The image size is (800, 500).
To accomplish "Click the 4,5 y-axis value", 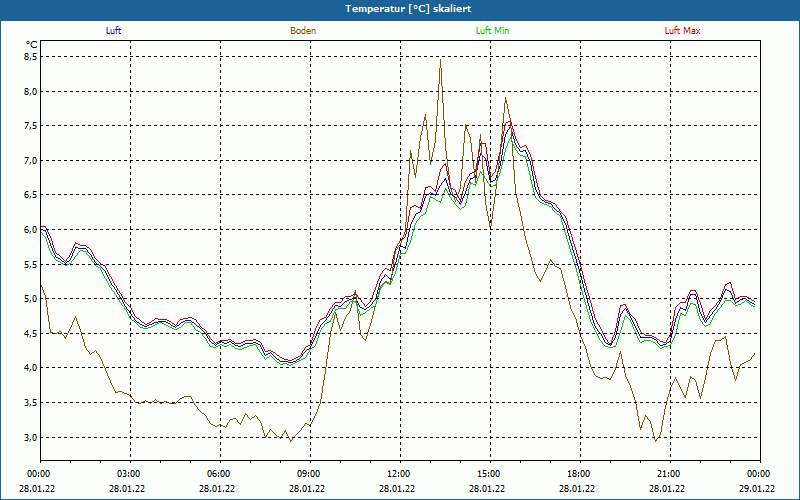I will pos(31,333).
